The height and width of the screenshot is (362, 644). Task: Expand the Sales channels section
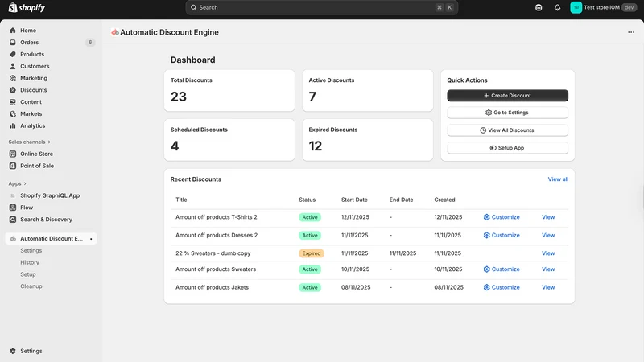click(29, 142)
